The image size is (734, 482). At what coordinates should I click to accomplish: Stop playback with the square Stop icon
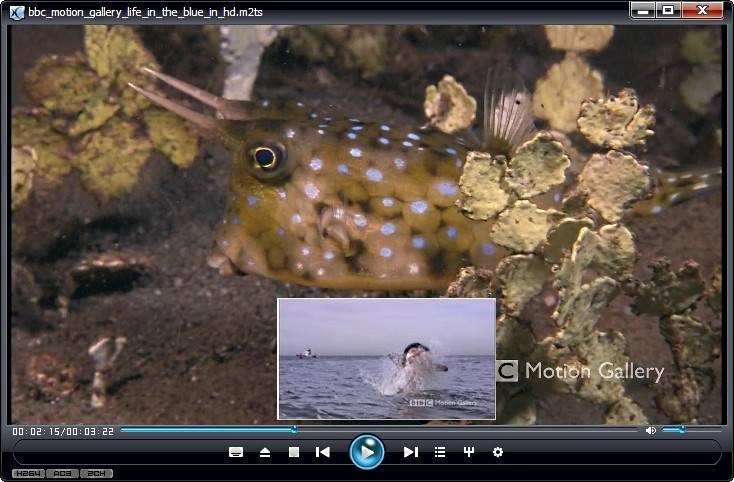click(294, 452)
